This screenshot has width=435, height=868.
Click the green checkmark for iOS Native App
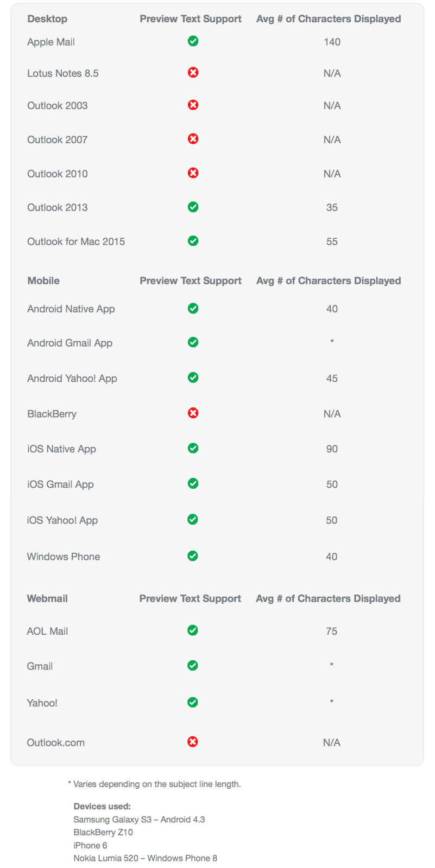(193, 448)
